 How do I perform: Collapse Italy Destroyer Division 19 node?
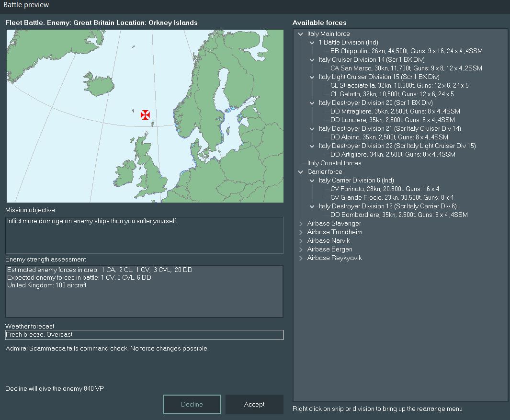(312, 206)
